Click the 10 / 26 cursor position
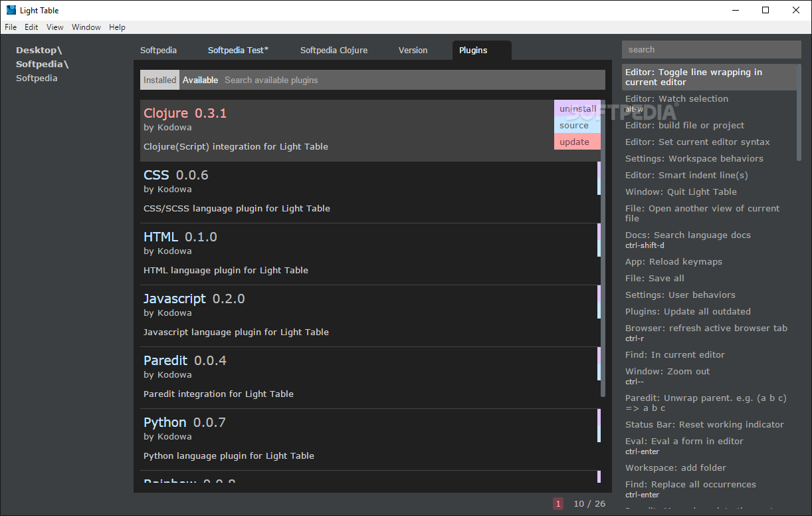The height and width of the screenshot is (516, 812). click(x=589, y=504)
